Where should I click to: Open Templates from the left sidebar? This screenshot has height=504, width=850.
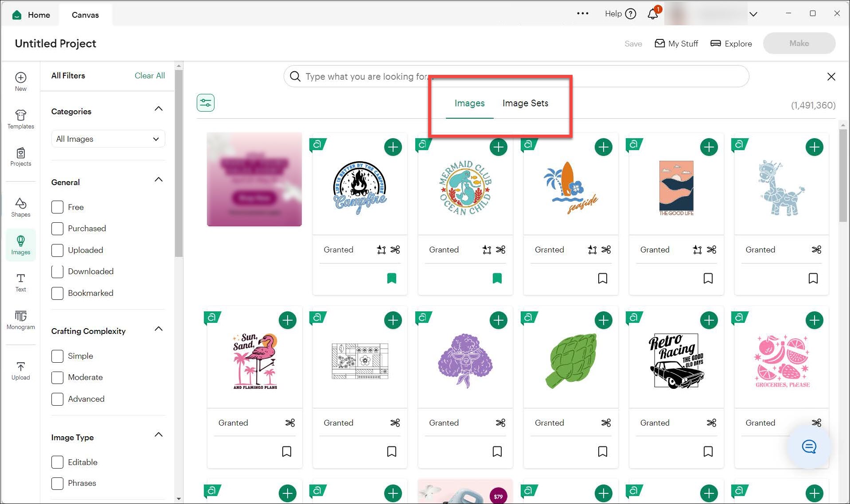(20, 119)
